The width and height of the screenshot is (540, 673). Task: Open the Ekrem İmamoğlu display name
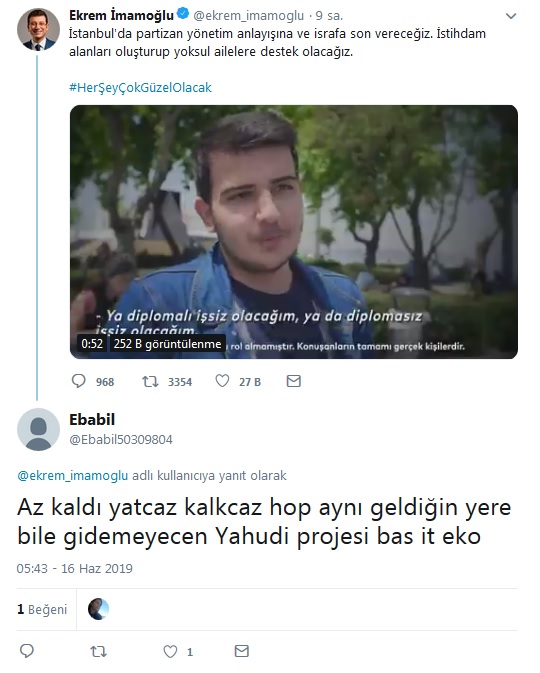pyautogui.click(x=121, y=15)
